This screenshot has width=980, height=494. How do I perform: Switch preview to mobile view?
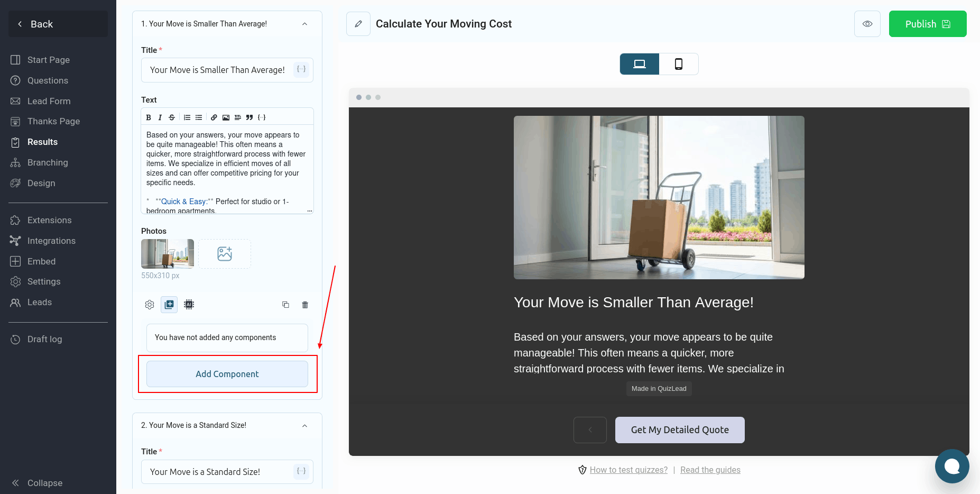[x=679, y=64]
